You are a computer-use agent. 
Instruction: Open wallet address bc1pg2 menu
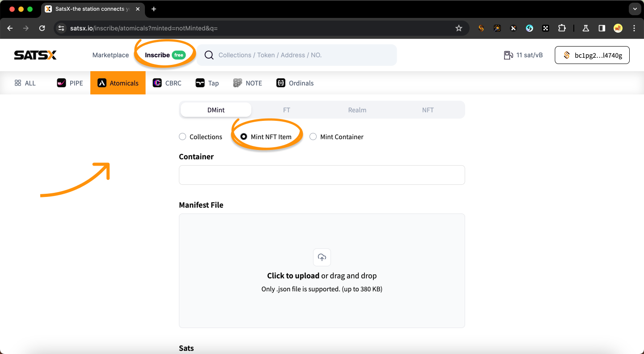[x=592, y=55]
